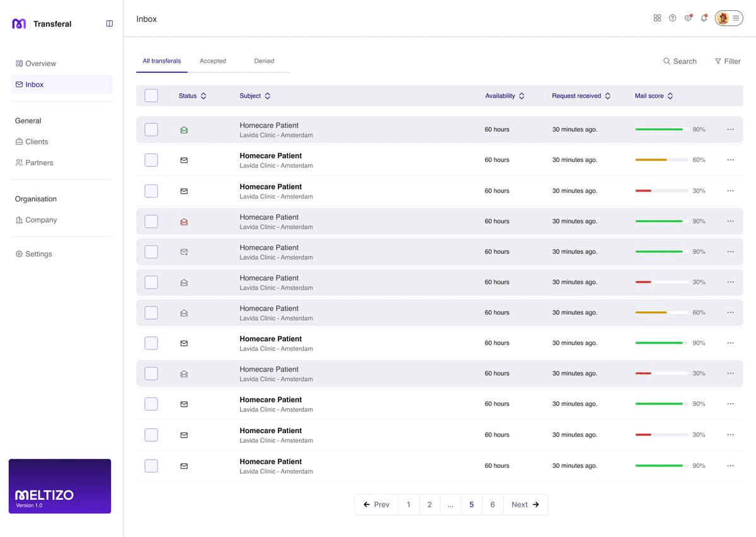Open the three-dot menu of first row
The height and width of the screenshot is (537, 756).
pos(730,130)
